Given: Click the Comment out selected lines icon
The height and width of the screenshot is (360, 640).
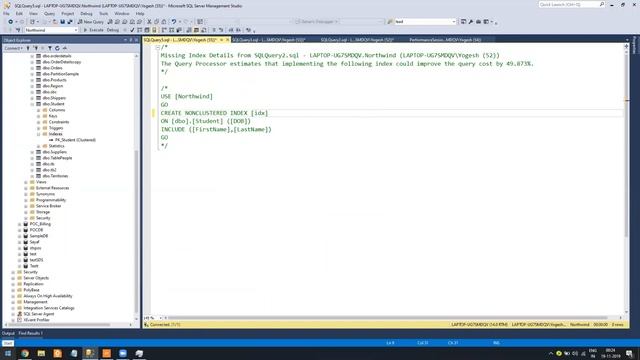Looking at the screenshot, I should point(214,30).
